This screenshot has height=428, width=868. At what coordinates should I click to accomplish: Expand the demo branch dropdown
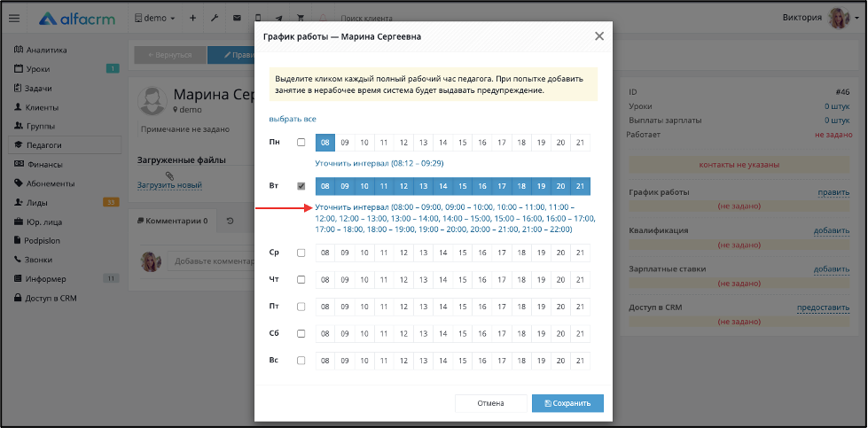155,19
